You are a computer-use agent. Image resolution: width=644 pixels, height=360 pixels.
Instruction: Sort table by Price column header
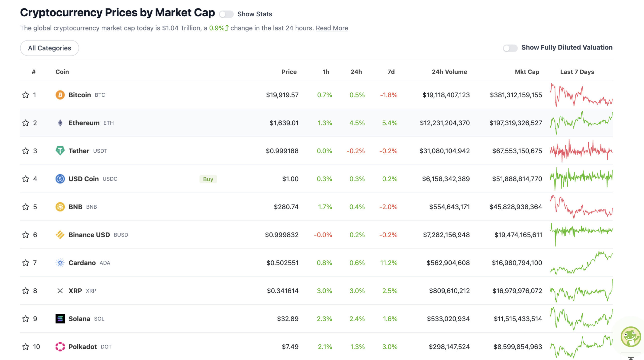[x=289, y=72]
